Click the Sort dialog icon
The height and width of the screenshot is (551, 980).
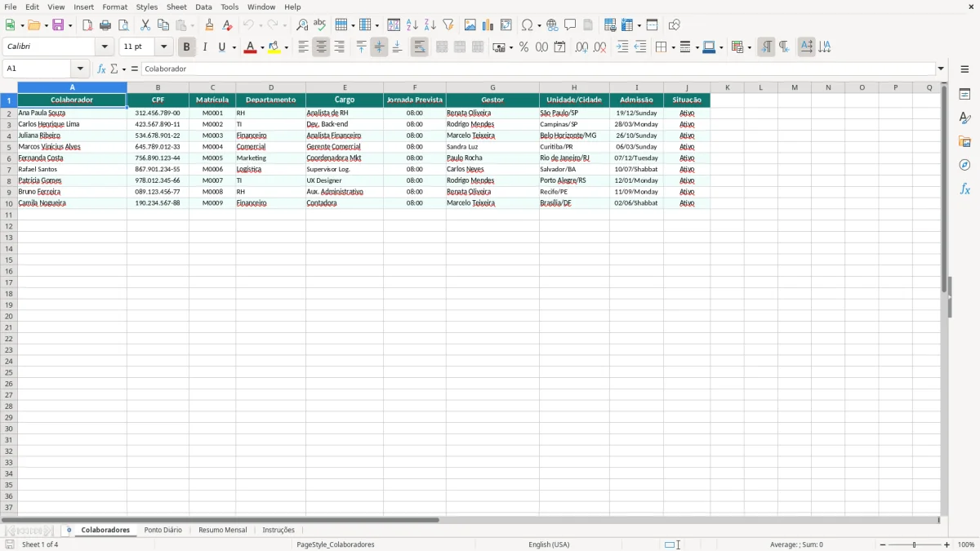click(x=394, y=25)
